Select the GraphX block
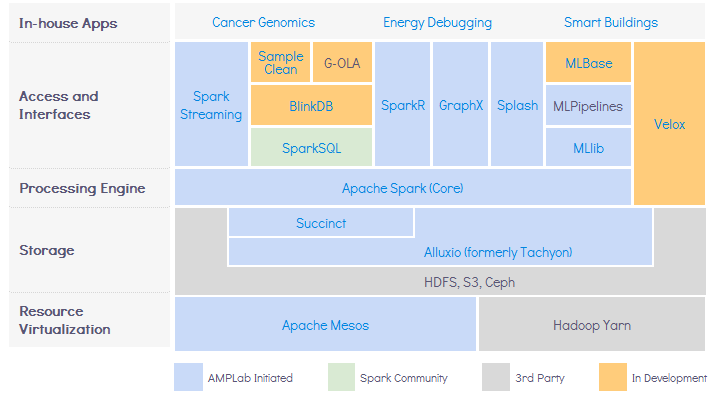The image size is (717, 395). (460, 104)
